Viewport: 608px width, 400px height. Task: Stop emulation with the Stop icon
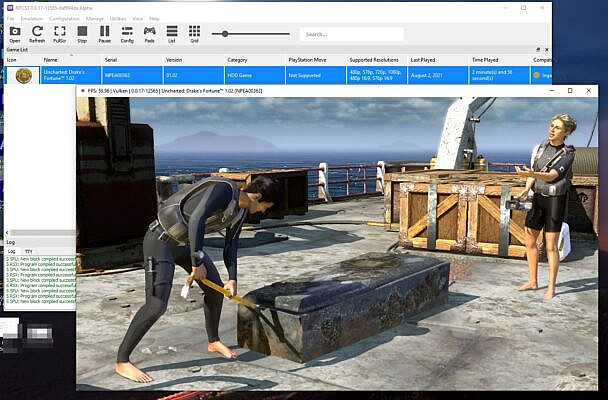[x=82, y=34]
